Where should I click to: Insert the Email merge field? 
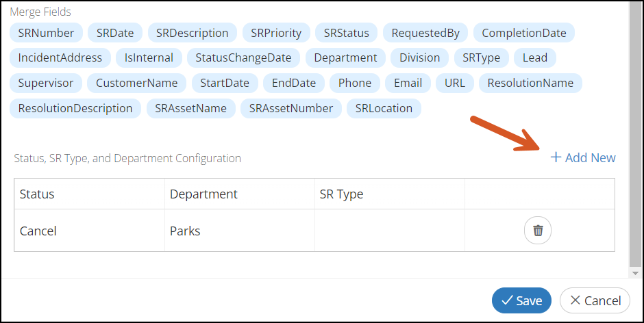(408, 83)
